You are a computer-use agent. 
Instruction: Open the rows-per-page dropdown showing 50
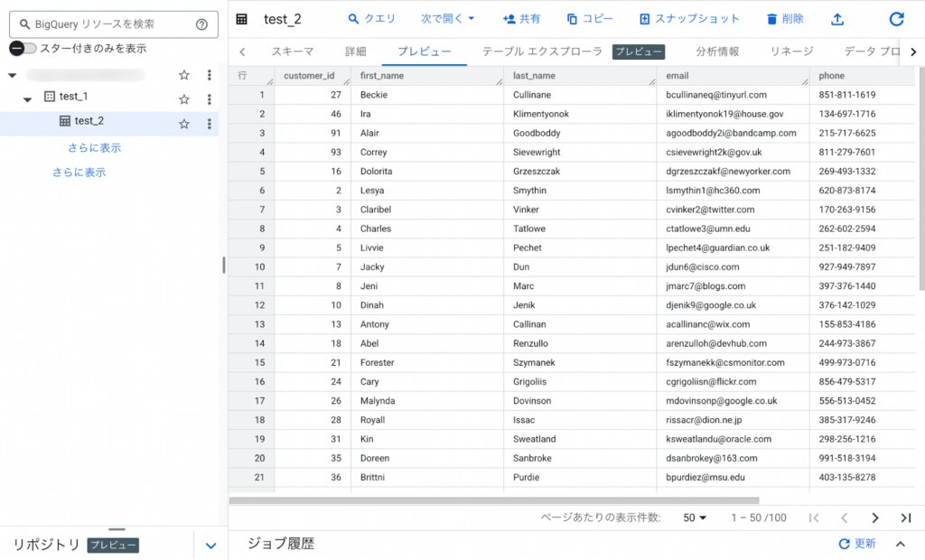pos(695,518)
